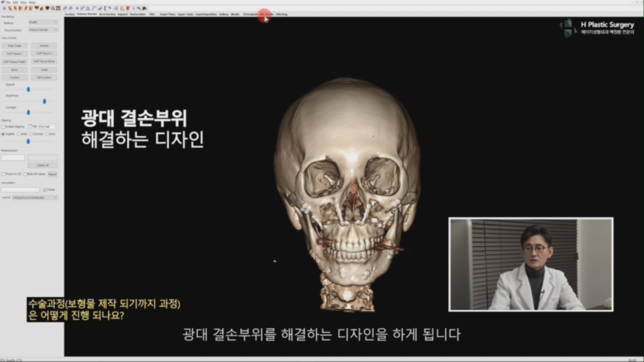Apply the Custom view preset
This screenshot has height=362, width=644.
pos(14,77)
